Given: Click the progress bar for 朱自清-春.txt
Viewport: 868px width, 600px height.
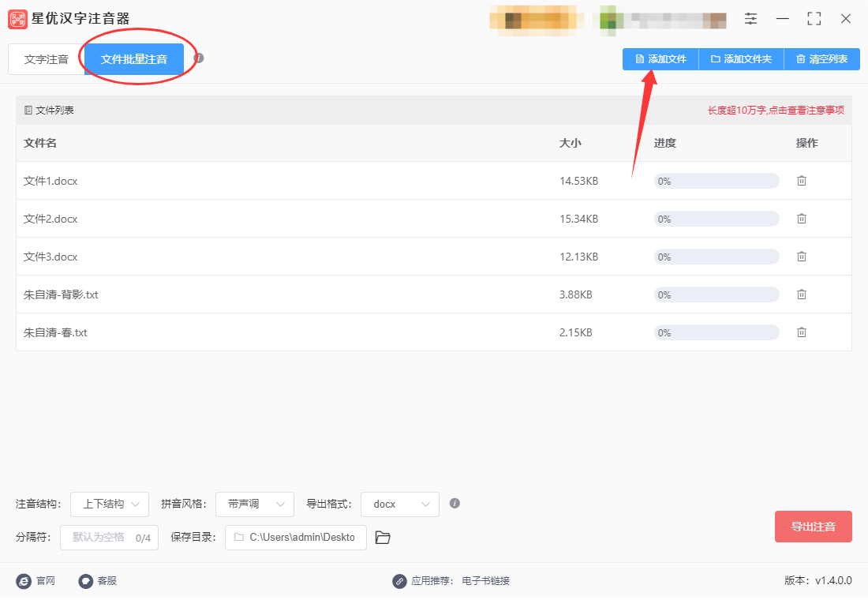Looking at the screenshot, I should [716, 332].
